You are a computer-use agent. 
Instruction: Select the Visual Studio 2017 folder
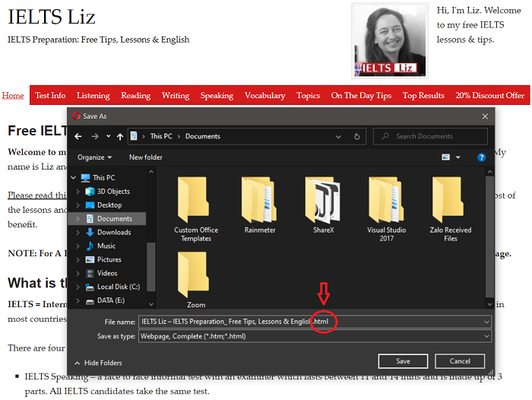(386, 209)
